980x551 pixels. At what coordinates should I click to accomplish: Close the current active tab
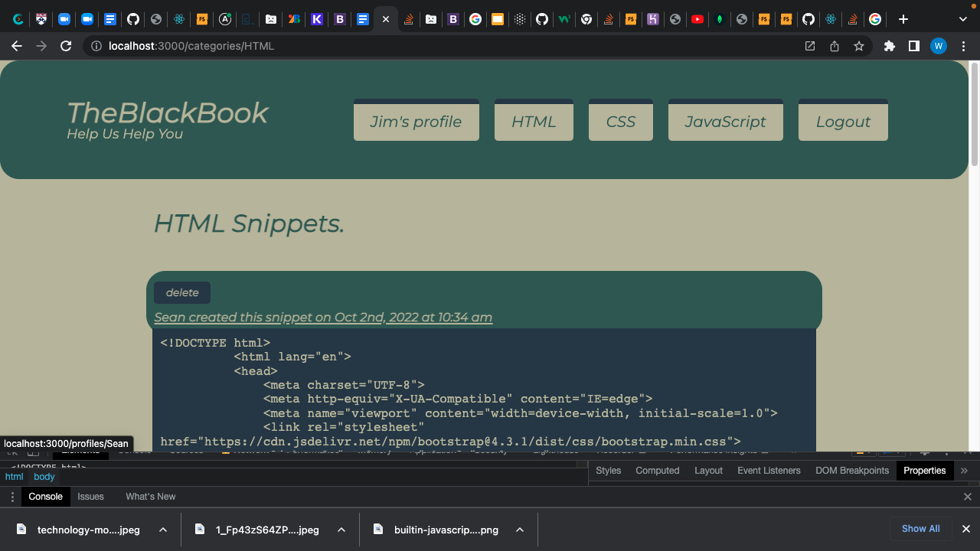coord(385,19)
